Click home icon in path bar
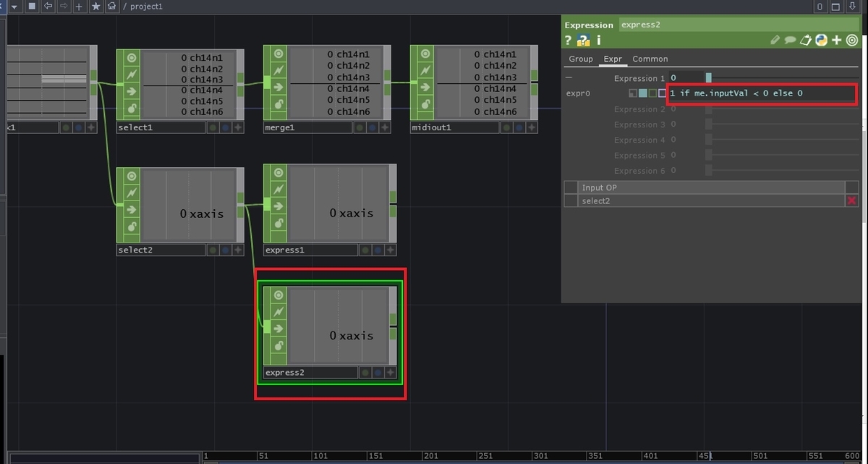This screenshot has width=868, height=464. (111, 7)
